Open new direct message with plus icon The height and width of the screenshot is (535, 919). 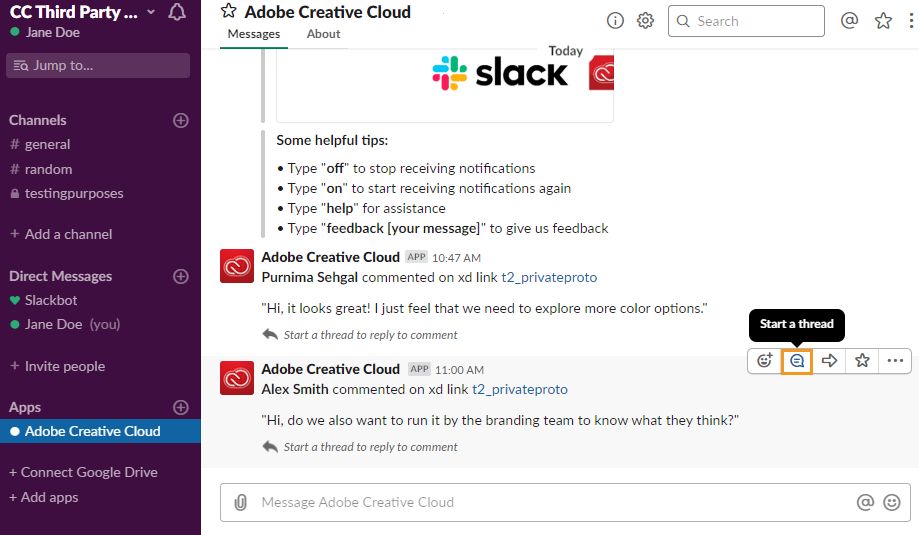(x=181, y=276)
